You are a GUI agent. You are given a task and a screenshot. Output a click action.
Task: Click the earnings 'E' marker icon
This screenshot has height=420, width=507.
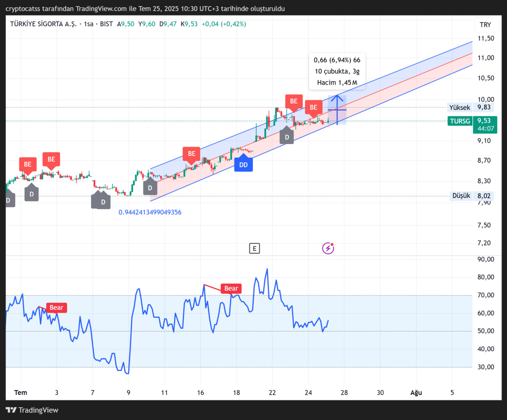click(254, 248)
